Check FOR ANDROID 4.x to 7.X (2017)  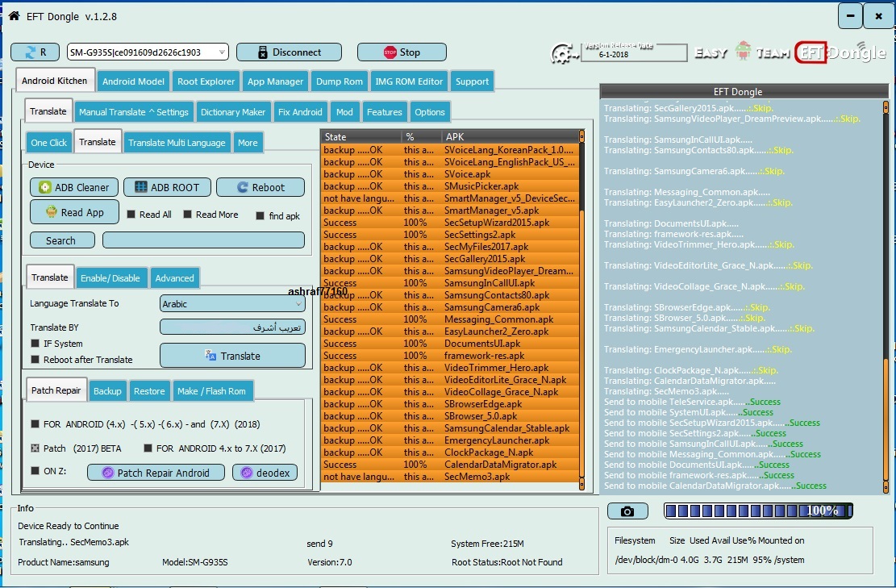pyautogui.click(x=148, y=448)
